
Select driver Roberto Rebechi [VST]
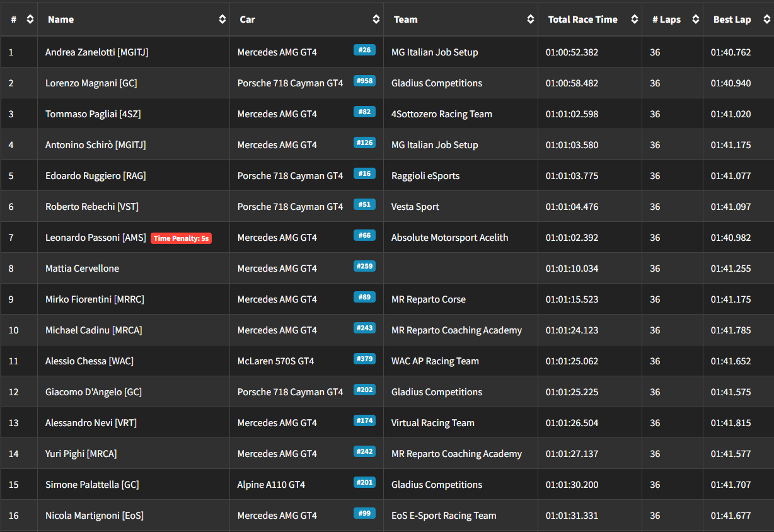[x=91, y=207]
